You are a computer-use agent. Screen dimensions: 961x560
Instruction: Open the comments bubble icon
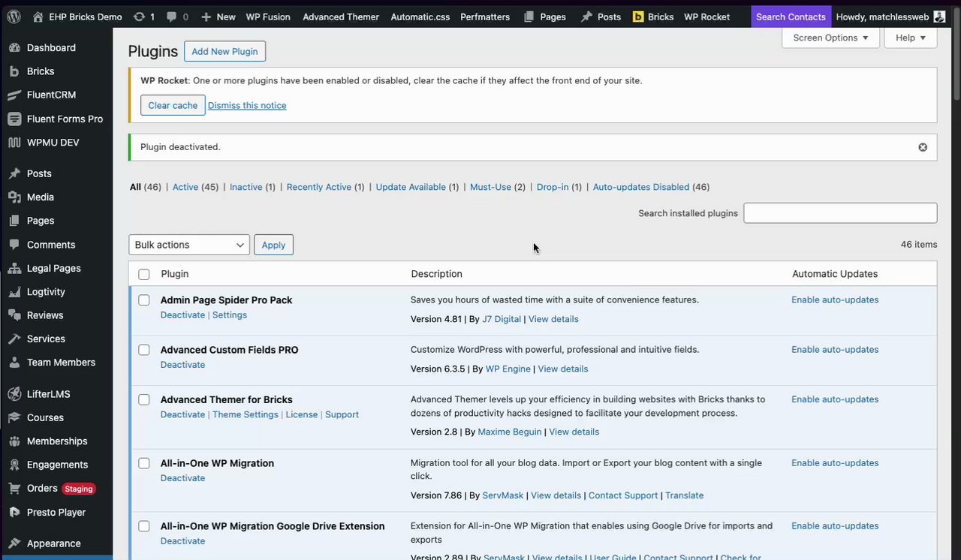[172, 17]
